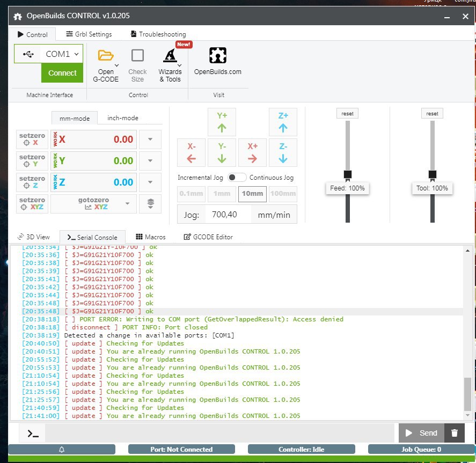Screen dimensions: 476x463
Task: Open Z axis options dropdown
Action: pos(150,182)
